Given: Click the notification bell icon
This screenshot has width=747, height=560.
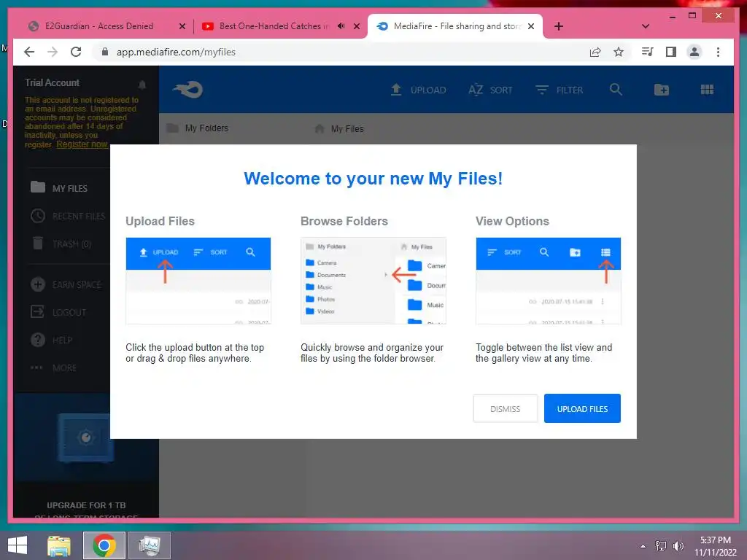Looking at the screenshot, I should (x=142, y=85).
